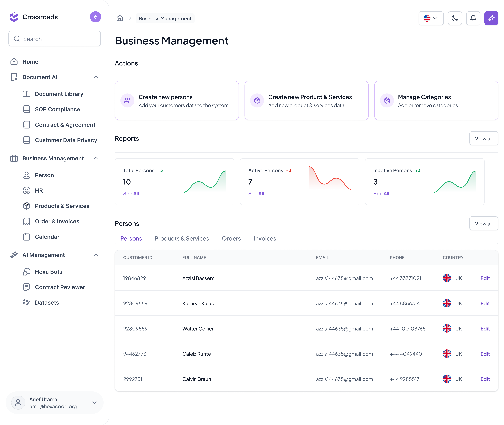Click the Search input field
Viewport: 504px width, 425px height.
point(55,39)
